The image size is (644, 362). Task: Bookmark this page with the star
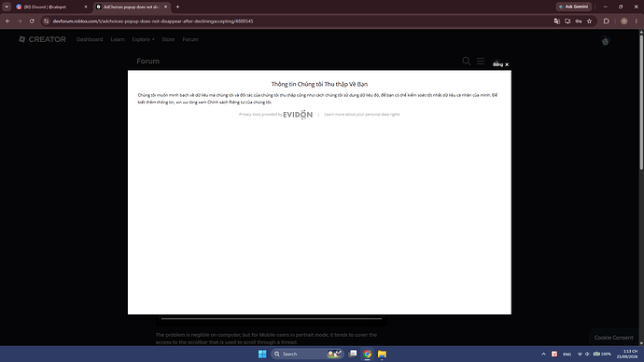pos(589,21)
